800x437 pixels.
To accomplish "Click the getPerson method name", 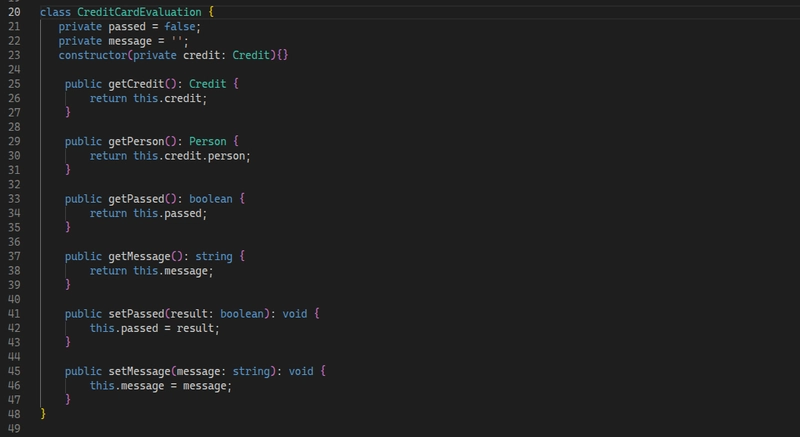I will pyautogui.click(x=136, y=141).
